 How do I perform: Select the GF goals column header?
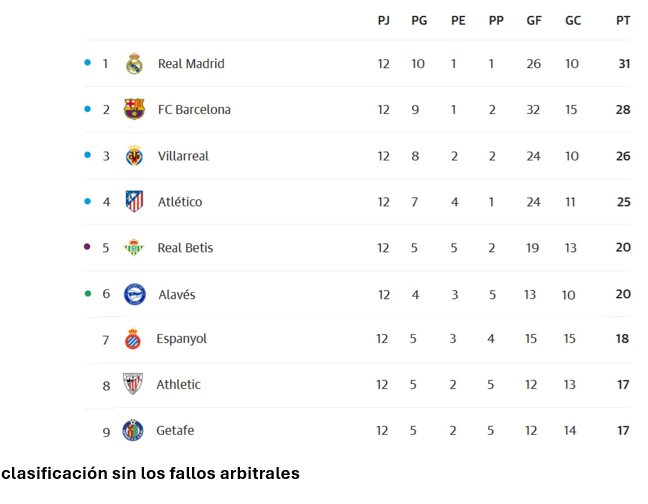click(534, 20)
